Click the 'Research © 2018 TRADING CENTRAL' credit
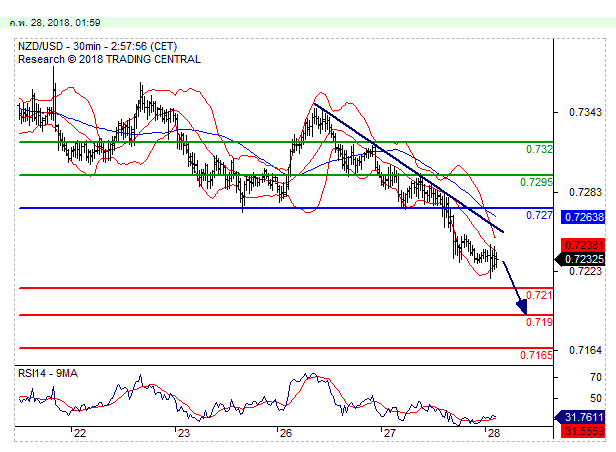 click(x=109, y=59)
